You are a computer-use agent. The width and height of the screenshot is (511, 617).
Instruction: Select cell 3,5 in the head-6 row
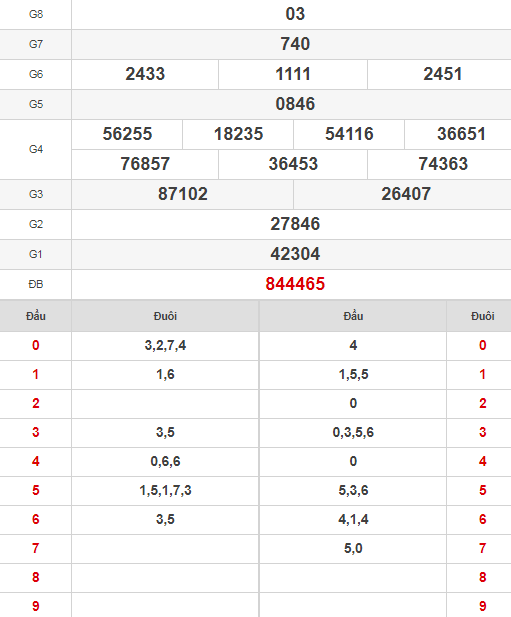click(x=165, y=519)
